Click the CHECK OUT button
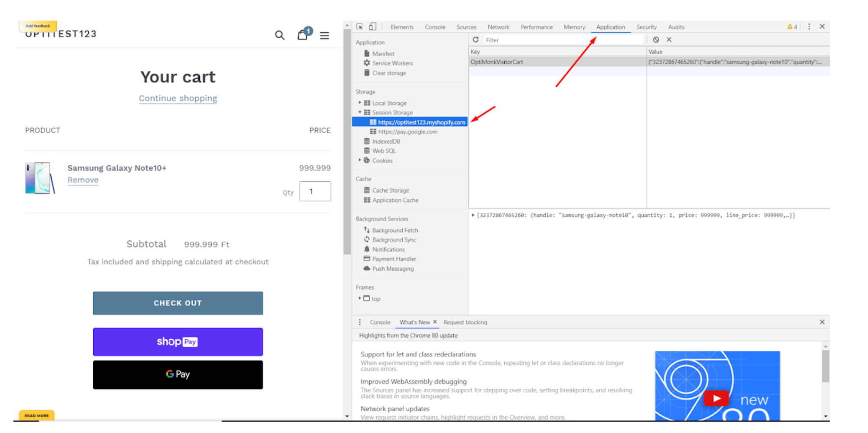The height and width of the screenshot is (433, 868). coord(178,303)
